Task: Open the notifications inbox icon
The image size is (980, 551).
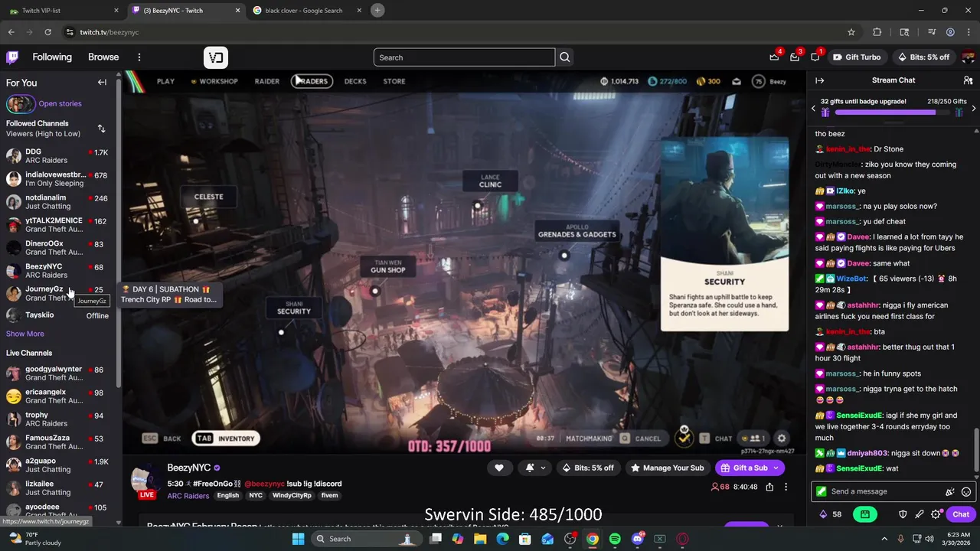Action: tap(795, 57)
